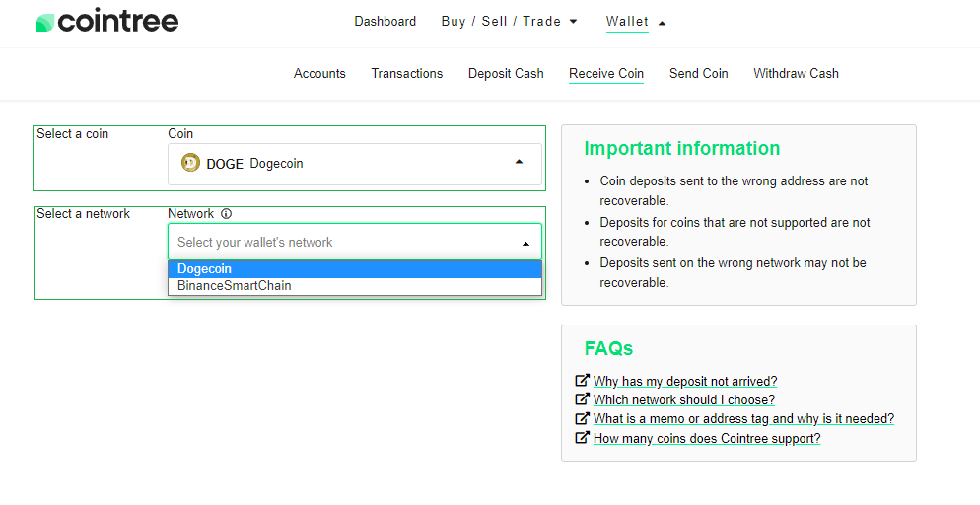980x505 pixels.
Task: Open the Dashboard page
Action: tap(385, 22)
